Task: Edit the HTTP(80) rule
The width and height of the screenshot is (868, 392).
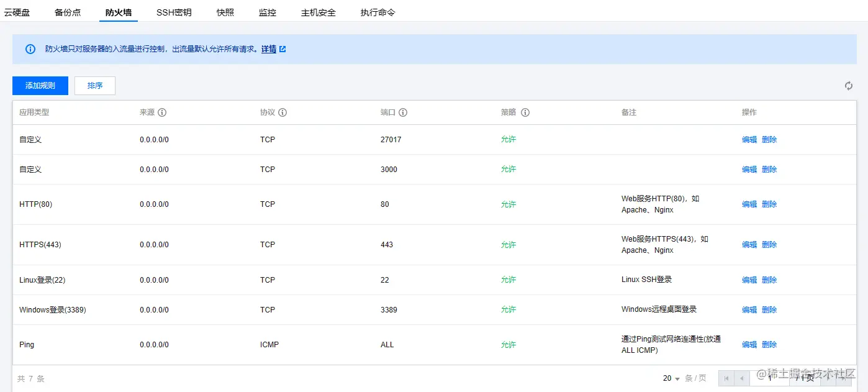Action: click(749, 204)
